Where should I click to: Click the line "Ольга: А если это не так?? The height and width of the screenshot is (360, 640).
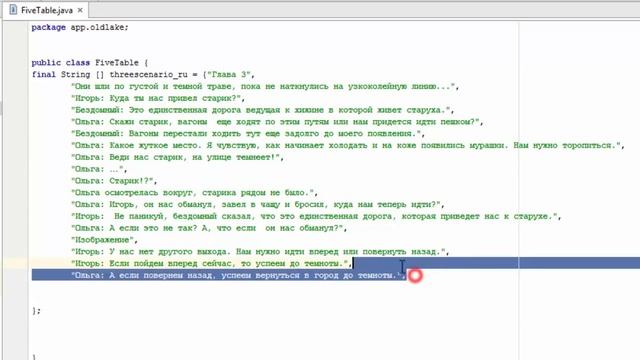[209, 228]
